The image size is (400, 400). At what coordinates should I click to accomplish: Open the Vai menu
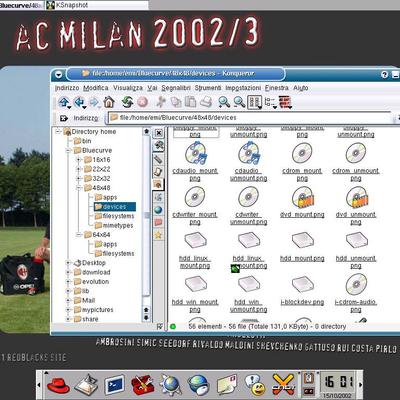152,88
